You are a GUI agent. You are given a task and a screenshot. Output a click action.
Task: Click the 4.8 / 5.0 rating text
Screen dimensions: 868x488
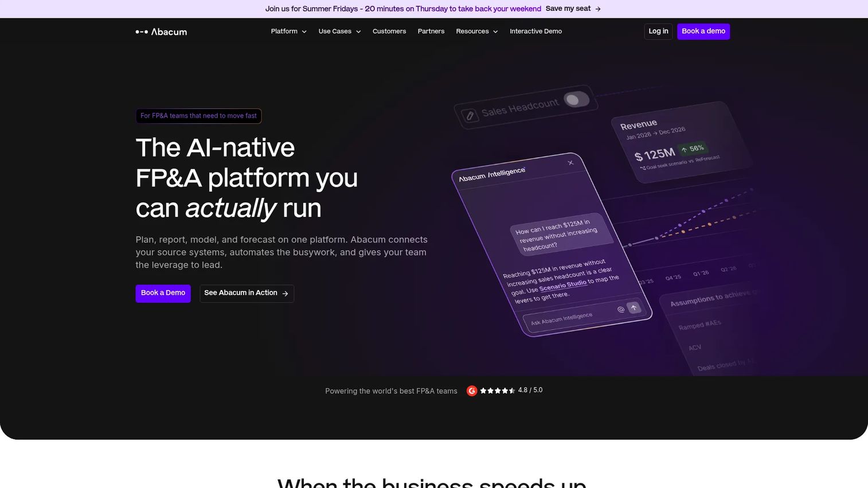(530, 390)
